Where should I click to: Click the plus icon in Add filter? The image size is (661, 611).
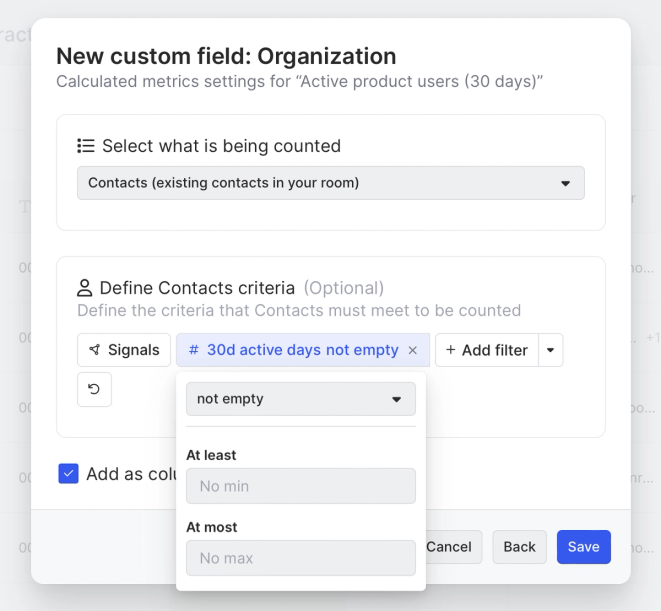(x=450, y=350)
